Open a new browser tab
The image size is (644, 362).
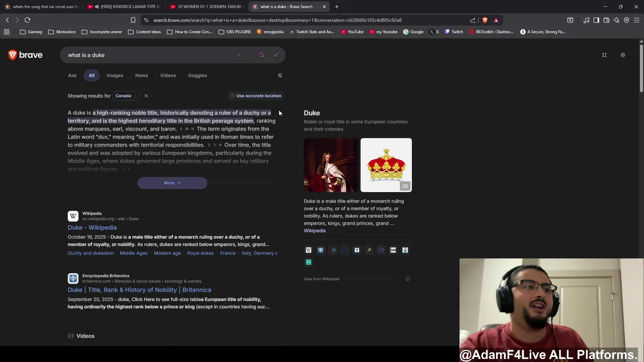(x=337, y=7)
